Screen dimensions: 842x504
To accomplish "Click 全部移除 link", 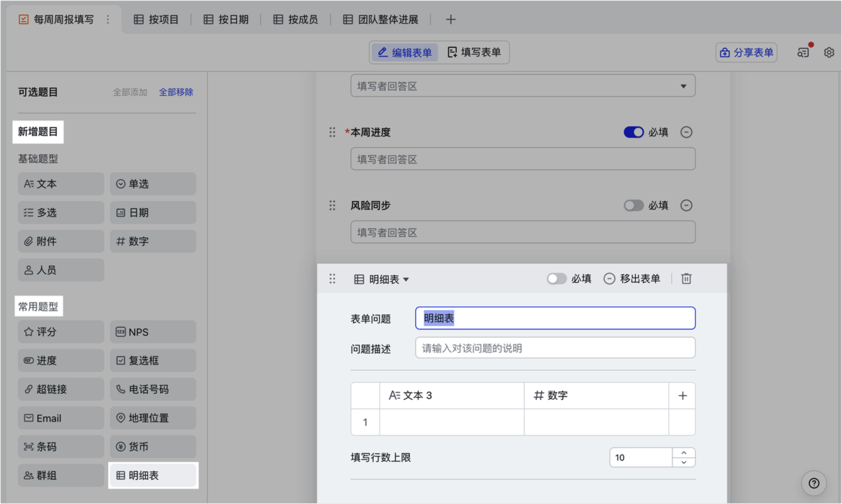I will tap(176, 92).
